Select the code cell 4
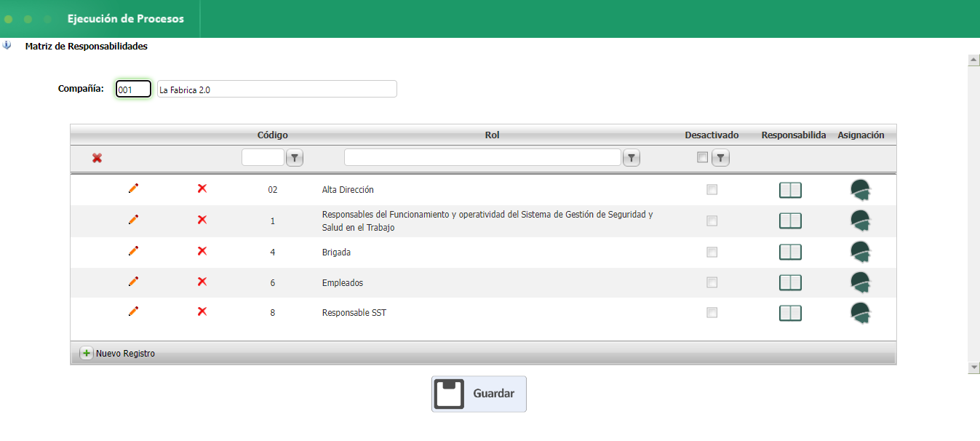 [273, 253]
